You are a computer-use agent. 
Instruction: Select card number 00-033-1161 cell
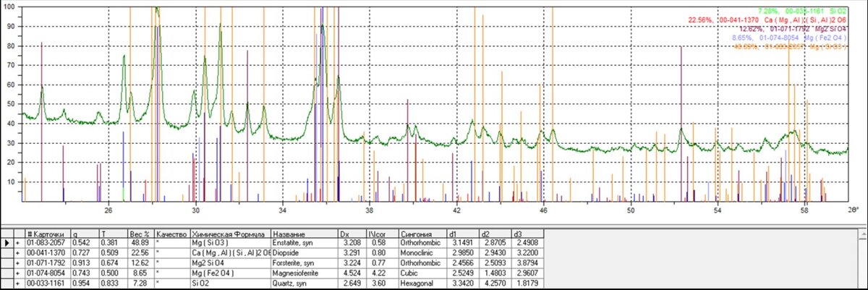[x=48, y=283]
